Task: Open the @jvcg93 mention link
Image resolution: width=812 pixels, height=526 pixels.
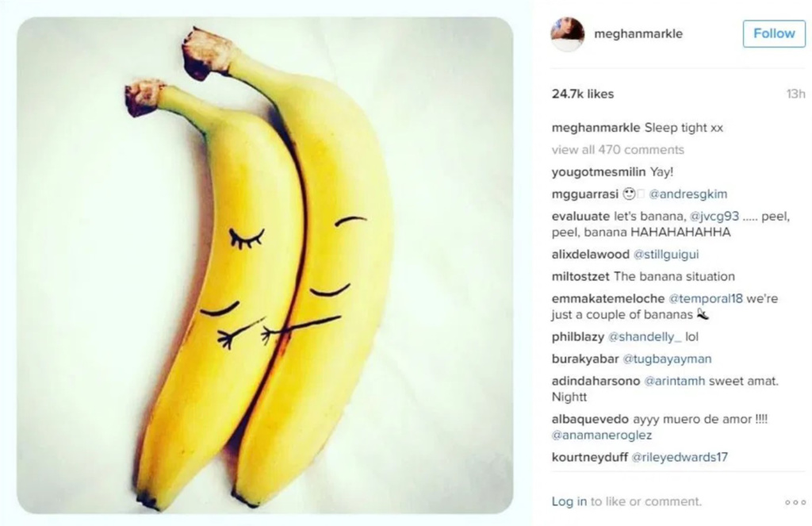Action: pyautogui.click(x=714, y=216)
